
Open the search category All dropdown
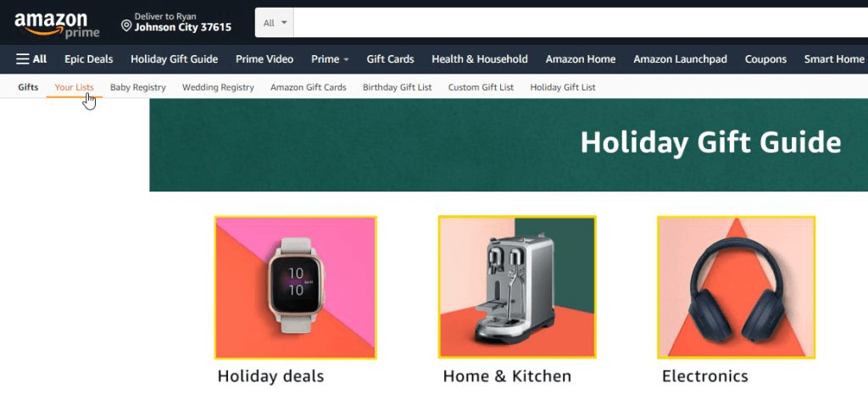coord(275,23)
